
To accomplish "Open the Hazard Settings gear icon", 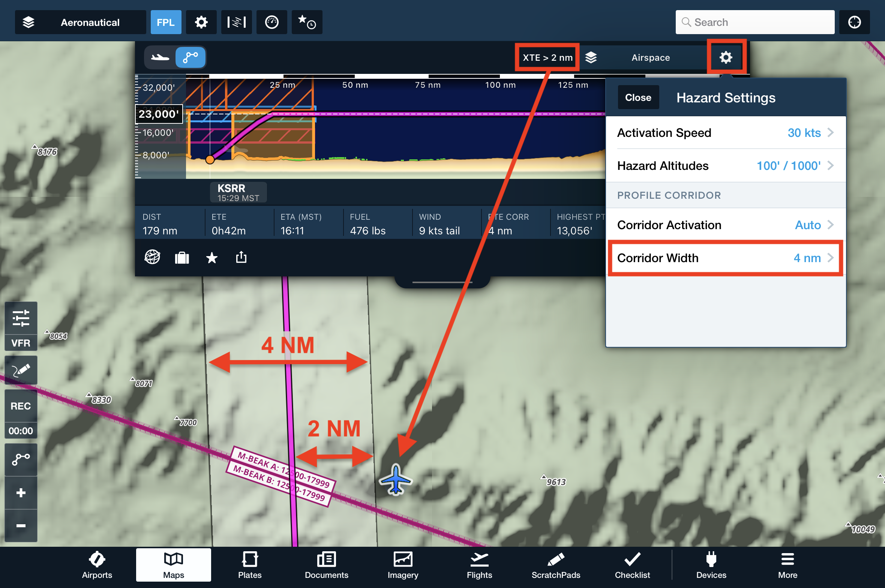I will (726, 57).
